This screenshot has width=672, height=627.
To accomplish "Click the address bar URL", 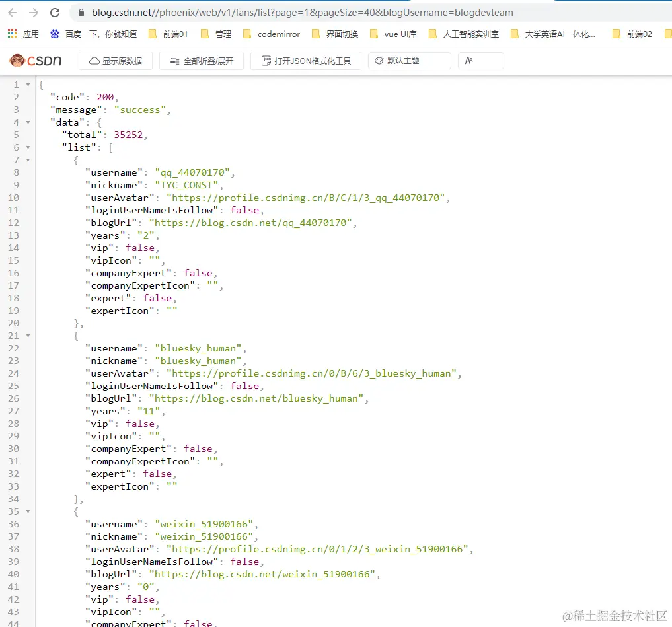I will tap(302, 13).
